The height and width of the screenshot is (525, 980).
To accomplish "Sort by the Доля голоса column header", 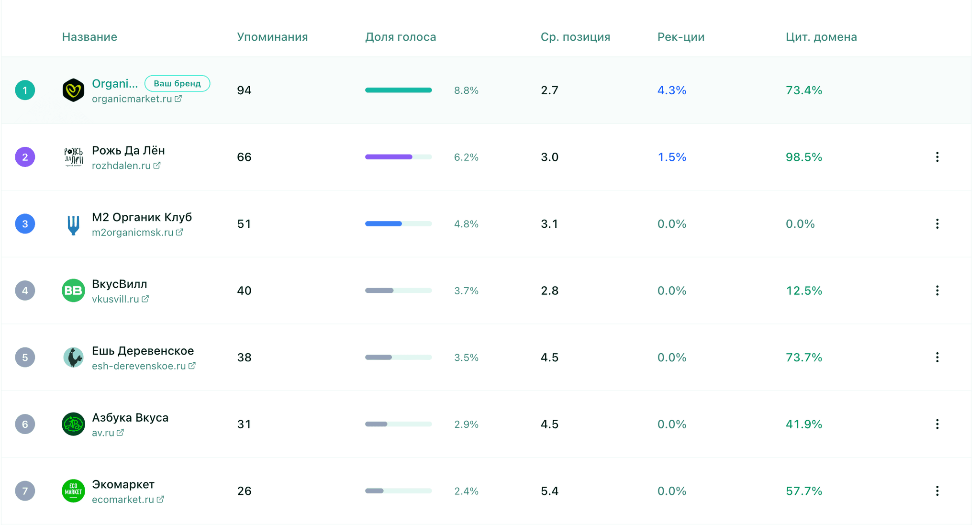I will click(400, 37).
